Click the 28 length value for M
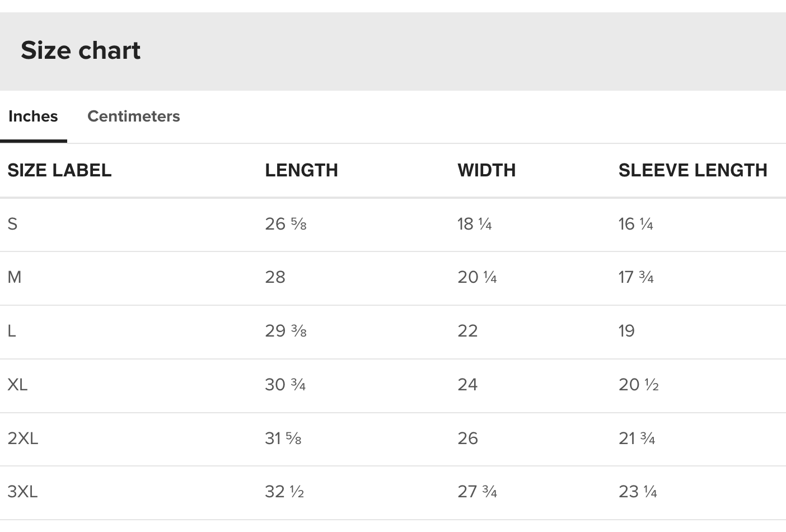The height and width of the screenshot is (532, 786). [x=275, y=277]
